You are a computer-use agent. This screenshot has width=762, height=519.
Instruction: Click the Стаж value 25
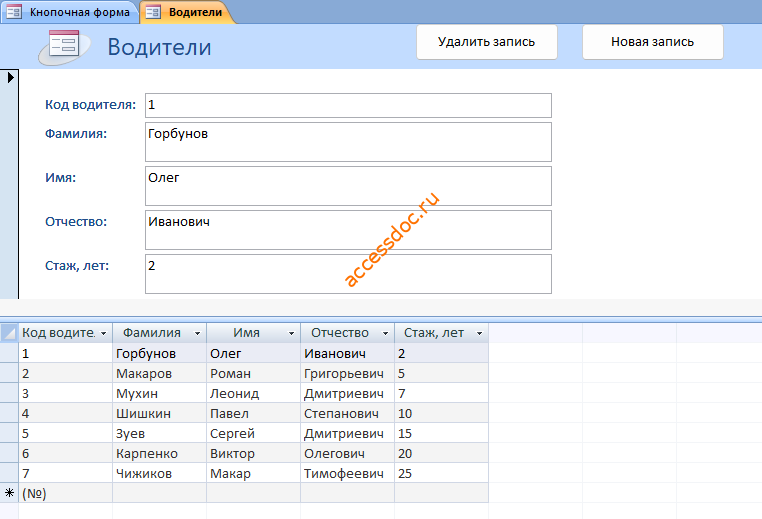[441, 473]
